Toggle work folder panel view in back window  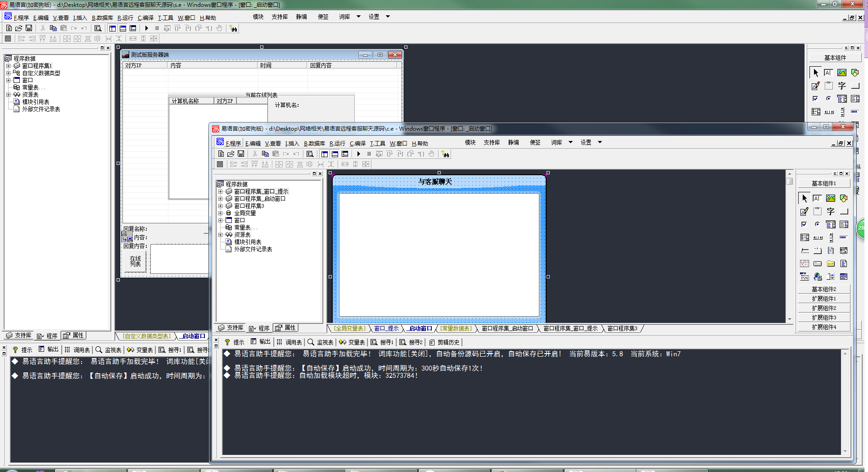pyautogui.click(x=113, y=28)
